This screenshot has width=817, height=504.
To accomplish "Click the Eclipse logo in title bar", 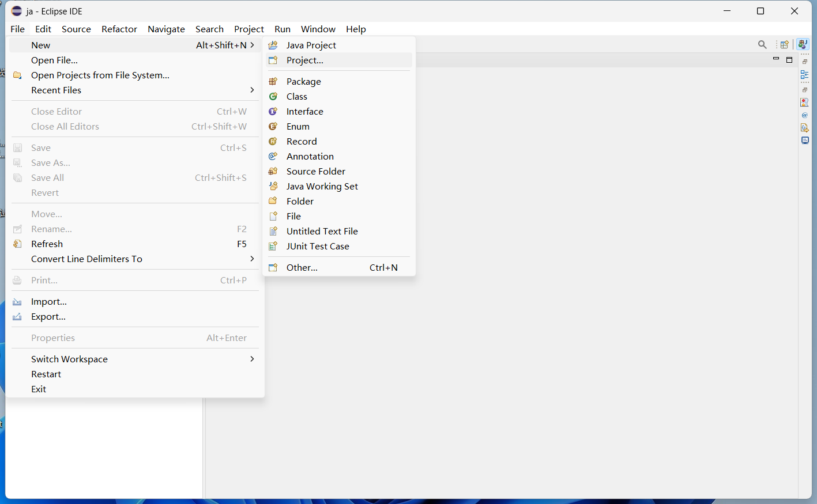I will tap(17, 11).
